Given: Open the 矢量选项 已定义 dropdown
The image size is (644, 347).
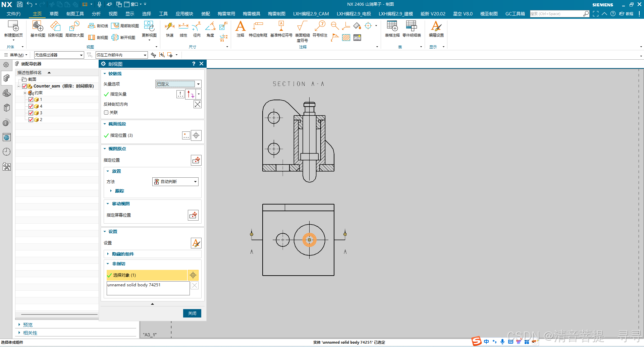Looking at the screenshot, I should 178,84.
